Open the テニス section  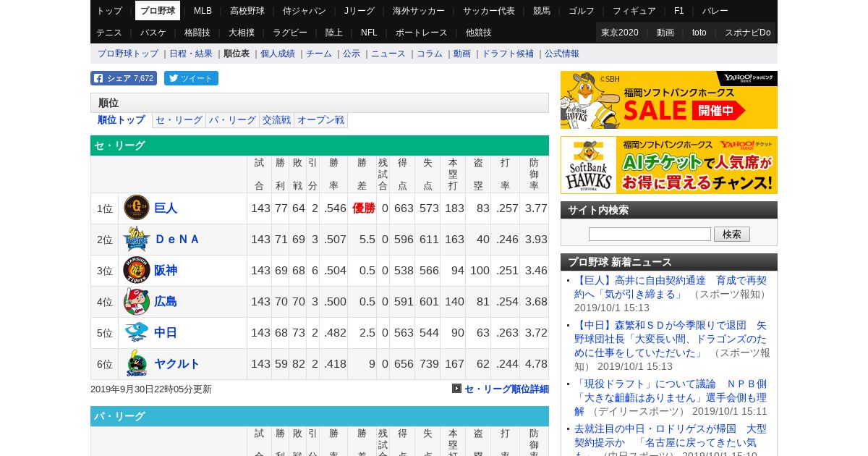click(x=109, y=33)
